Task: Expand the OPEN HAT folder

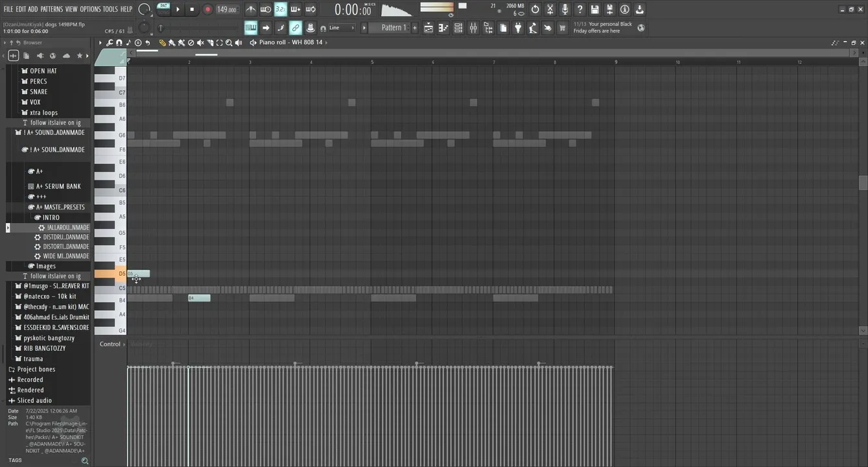Action: [43, 71]
